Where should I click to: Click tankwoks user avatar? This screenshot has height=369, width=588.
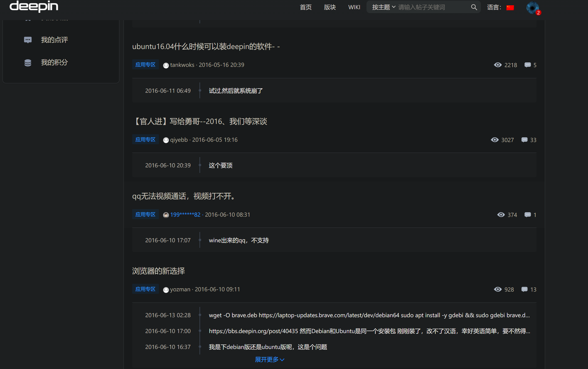pos(166,65)
